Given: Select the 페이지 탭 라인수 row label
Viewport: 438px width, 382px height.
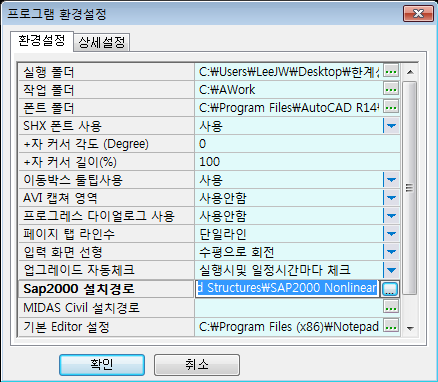Looking at the screenshot, I should click(106, 234).
